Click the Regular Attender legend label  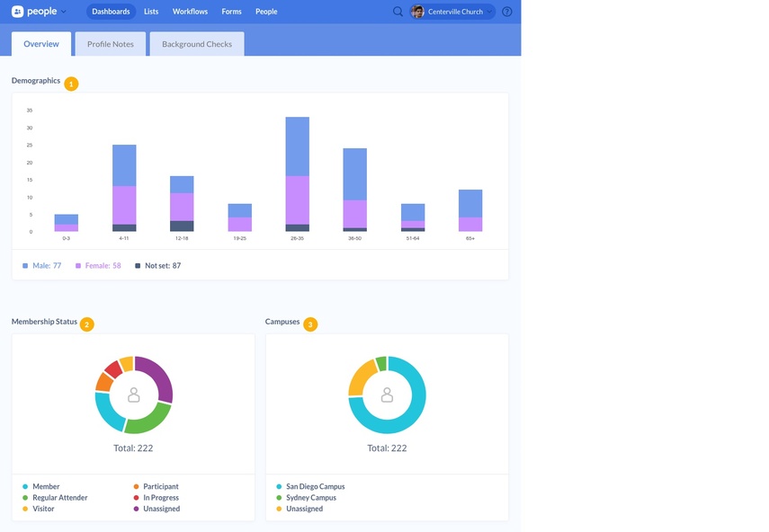[58, 497]
